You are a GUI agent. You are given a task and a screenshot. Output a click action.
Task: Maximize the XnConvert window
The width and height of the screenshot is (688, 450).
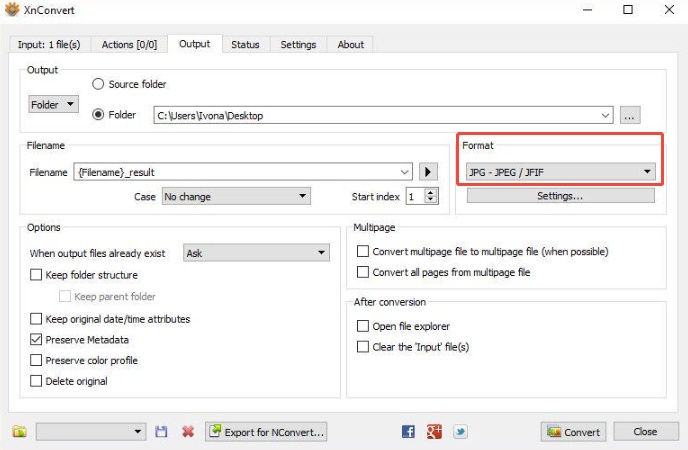(628, 9)
